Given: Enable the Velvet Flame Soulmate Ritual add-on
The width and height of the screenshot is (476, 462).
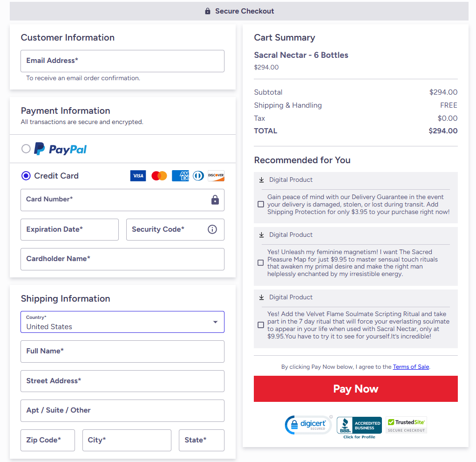Looking at the screenshot, I should tap(261, 325).
